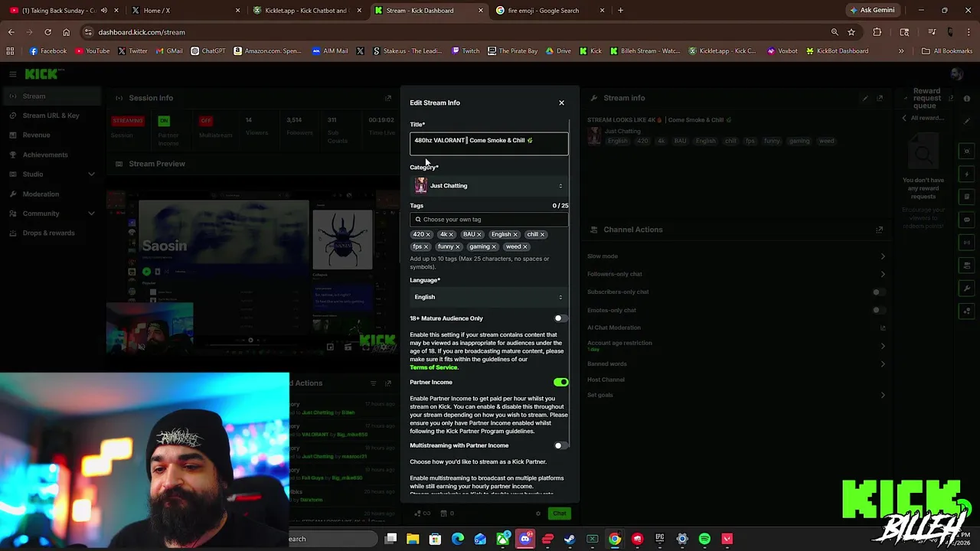Bookmark this page with the star icon
This screenshot has height=551, width=980.
coord(851,32)
